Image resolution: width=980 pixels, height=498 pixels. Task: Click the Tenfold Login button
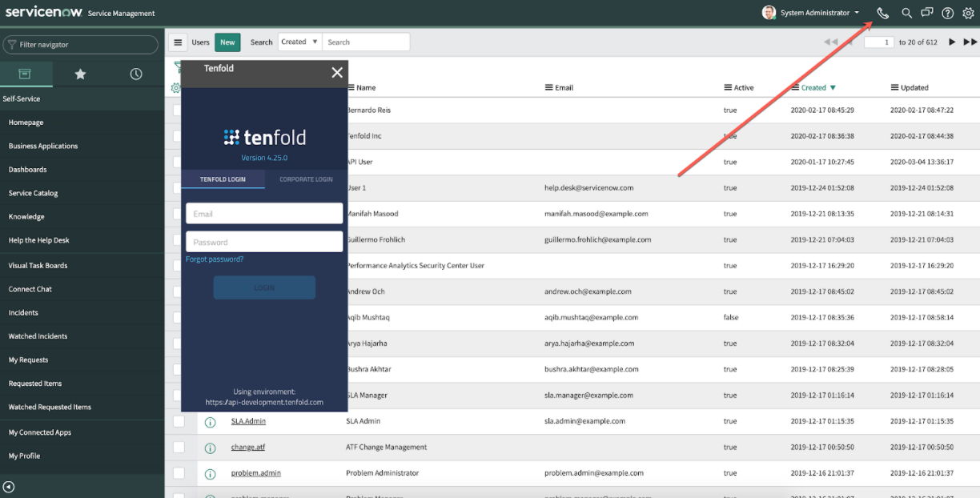pos(264,287)
